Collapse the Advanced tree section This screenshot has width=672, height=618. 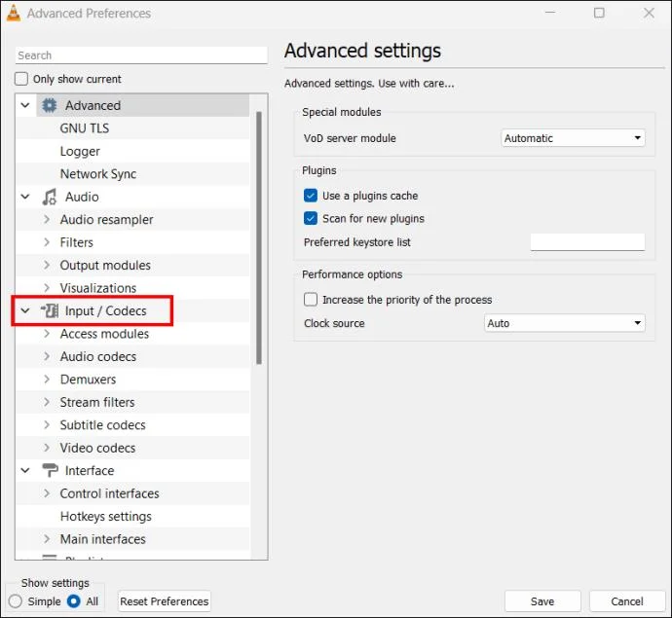[x=25, y=105]
